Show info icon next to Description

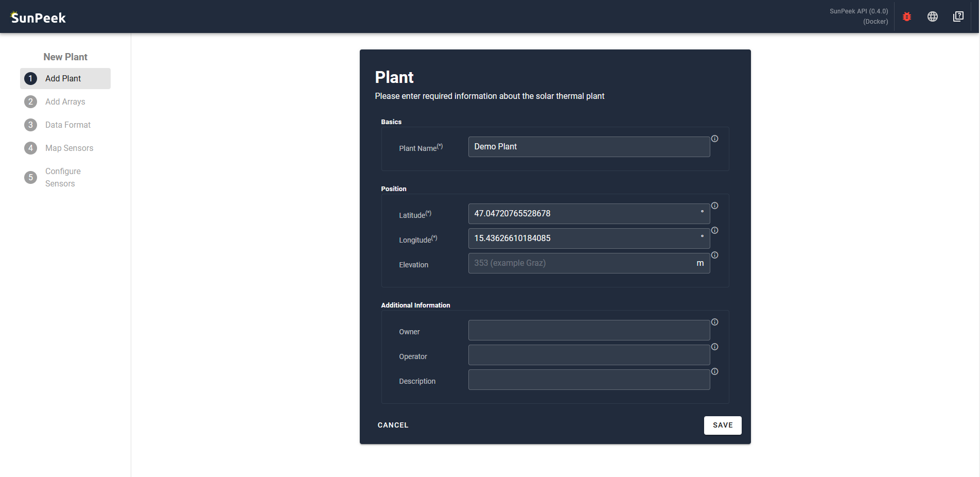(714, 371)
